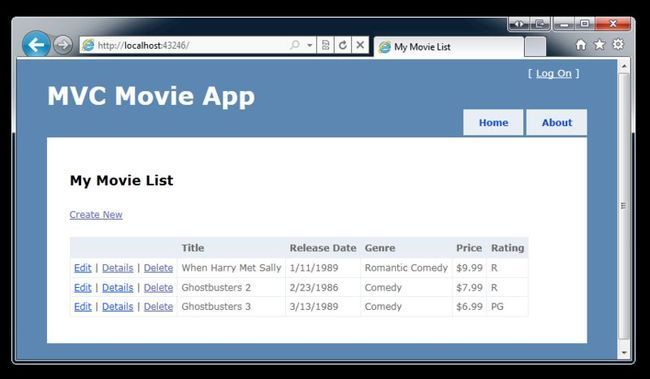This screenshot has height=379, width=650.
Task: Edit the Ghostbusters 2 row
Action: point(82,287)
